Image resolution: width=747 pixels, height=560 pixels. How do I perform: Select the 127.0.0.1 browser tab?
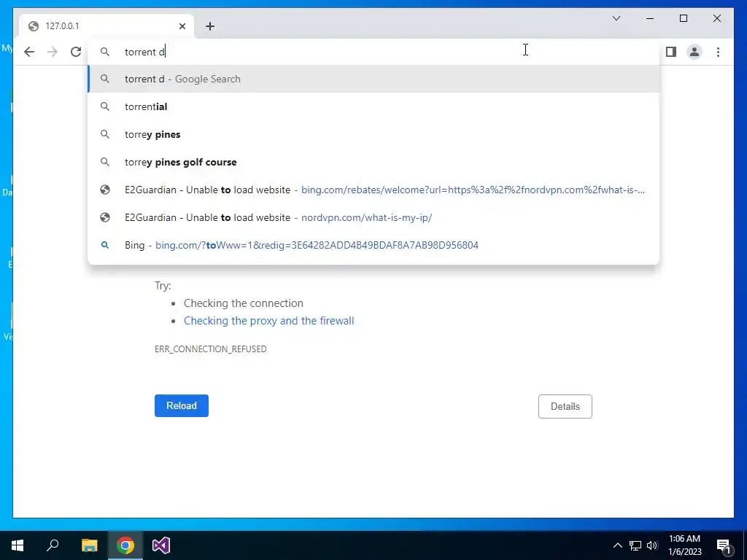click(x=107, y=26)
